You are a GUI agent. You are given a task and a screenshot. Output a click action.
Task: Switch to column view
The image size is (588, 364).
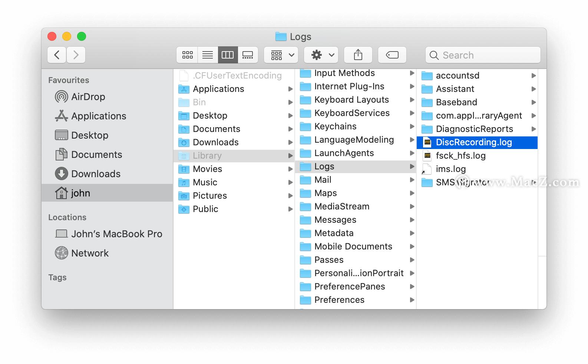coord(228,55)
